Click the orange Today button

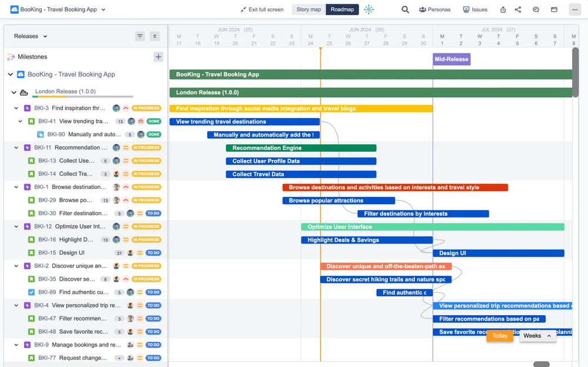click(x=500, y=336)
